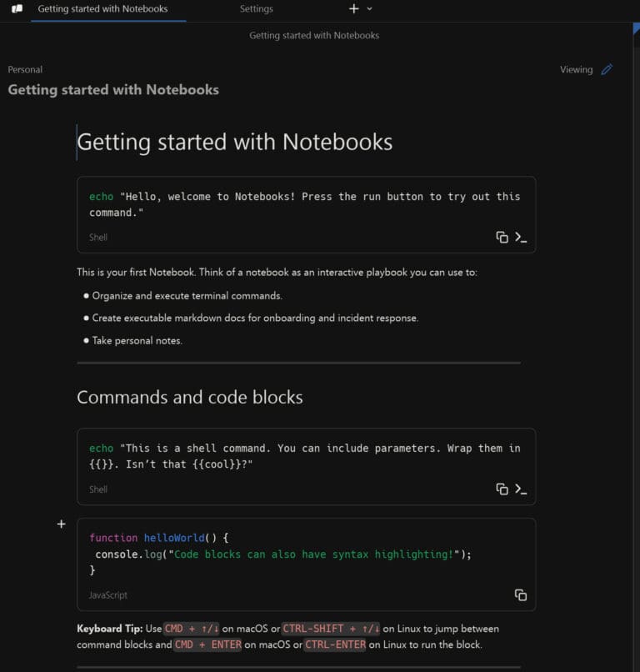Screen dimensions: 640x672
Task: Click inside the helloWorld function code
Action: tap(250, 554)
